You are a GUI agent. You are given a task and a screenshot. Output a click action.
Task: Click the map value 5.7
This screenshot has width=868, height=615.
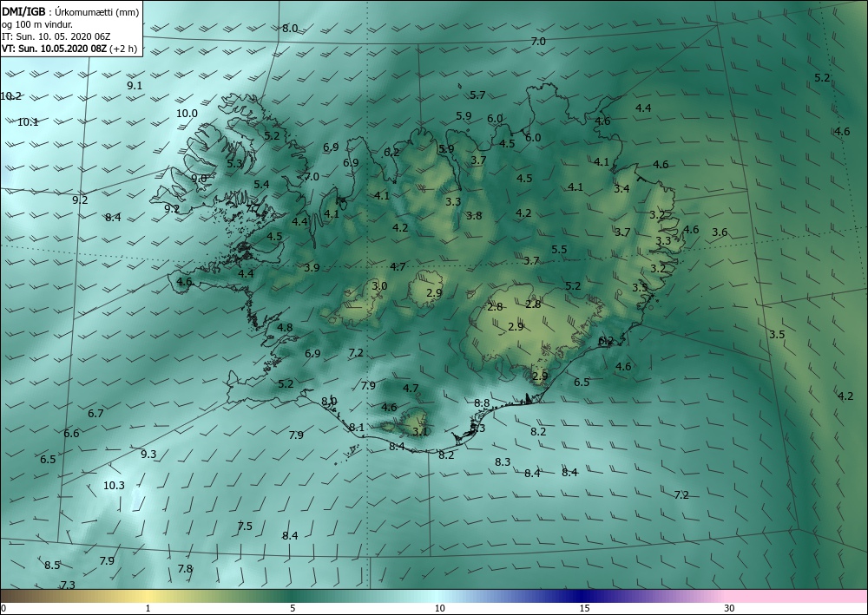(477, 95)
